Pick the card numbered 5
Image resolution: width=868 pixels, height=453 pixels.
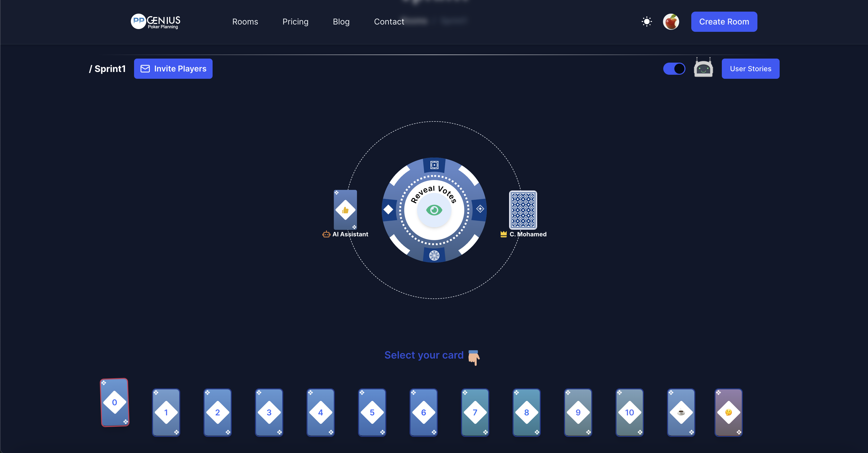click(372, 412)
